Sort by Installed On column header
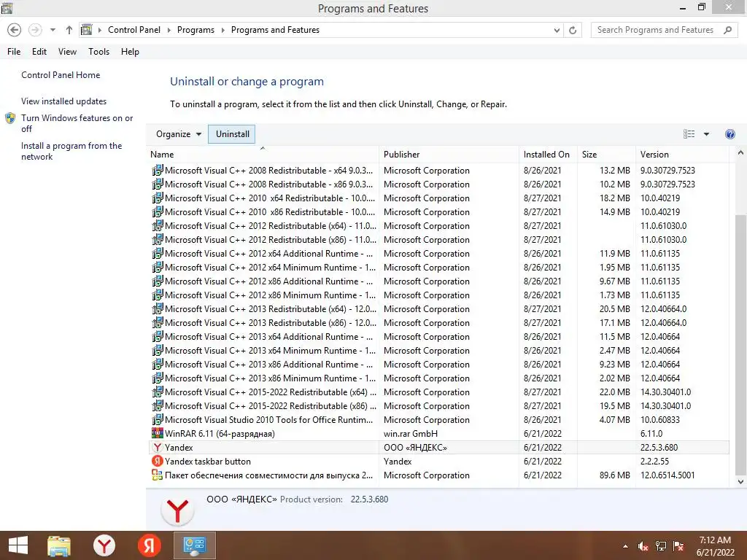 pyautogui.click(x=546, y=155)
